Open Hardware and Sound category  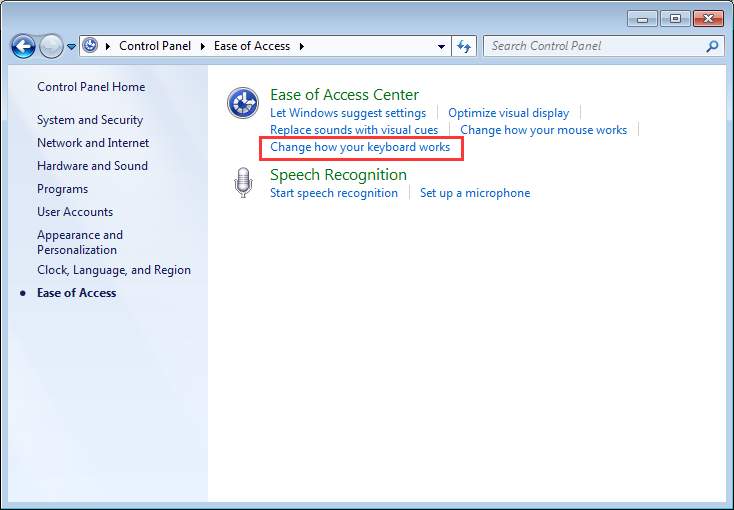pos(93,166)
